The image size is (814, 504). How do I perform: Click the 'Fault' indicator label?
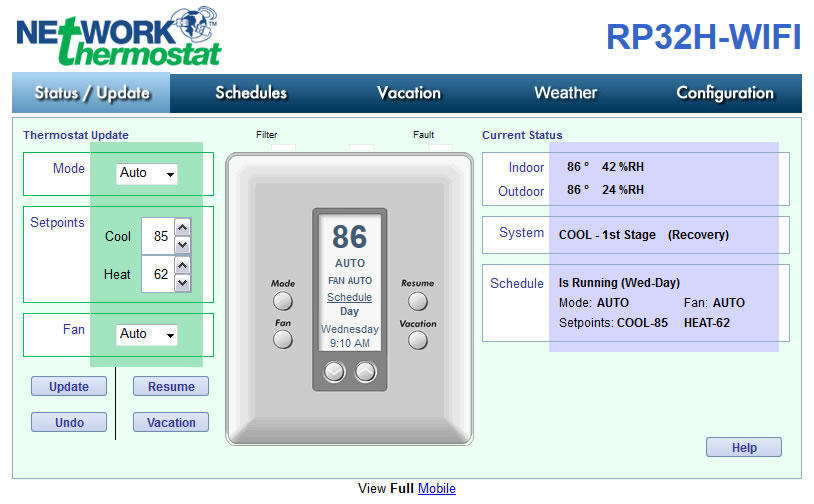click(x=423, y=135)
